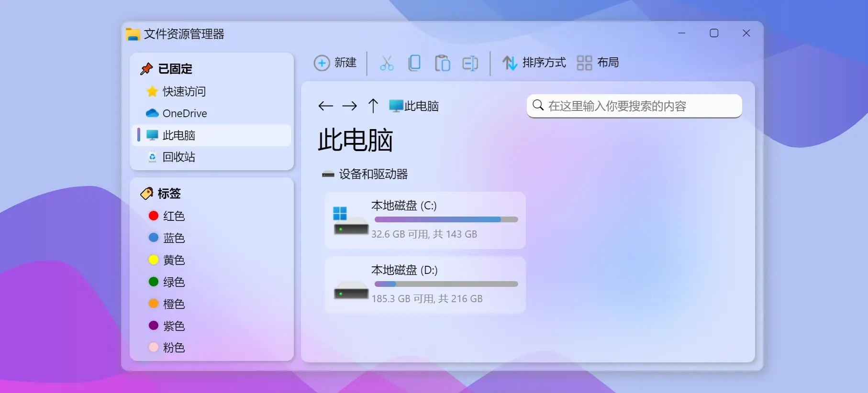The width and height of the screenshot is (868, 393).
Task: Go back with the left arrow
Action: 325,106
